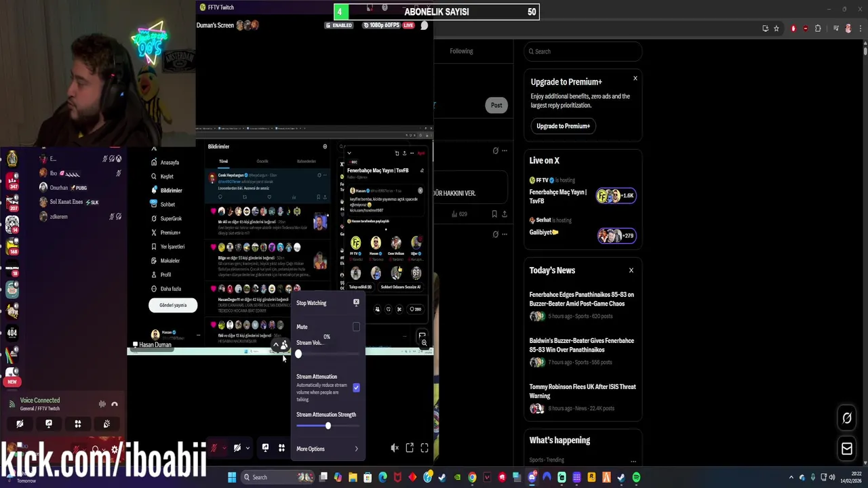This screenshot has height=488, width=868.
Task: Open microphone options arrow in stream bar
Action: coord(224,448)
